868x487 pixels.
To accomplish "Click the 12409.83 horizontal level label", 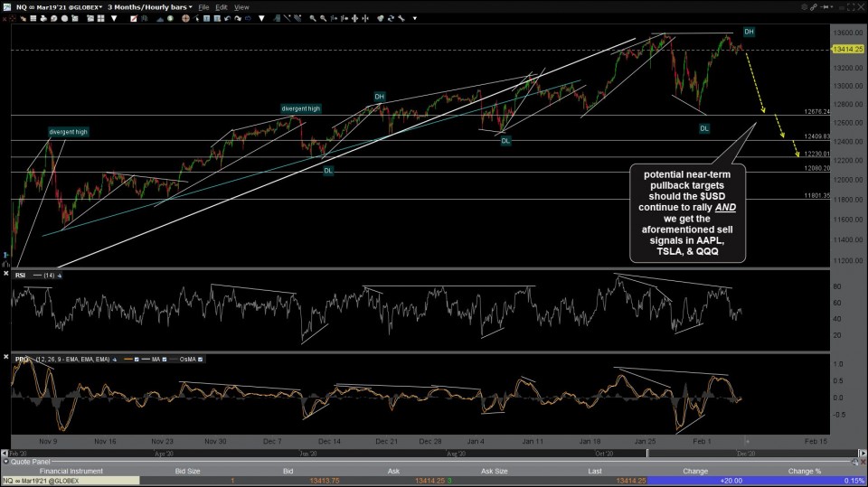I will (817, 136).
